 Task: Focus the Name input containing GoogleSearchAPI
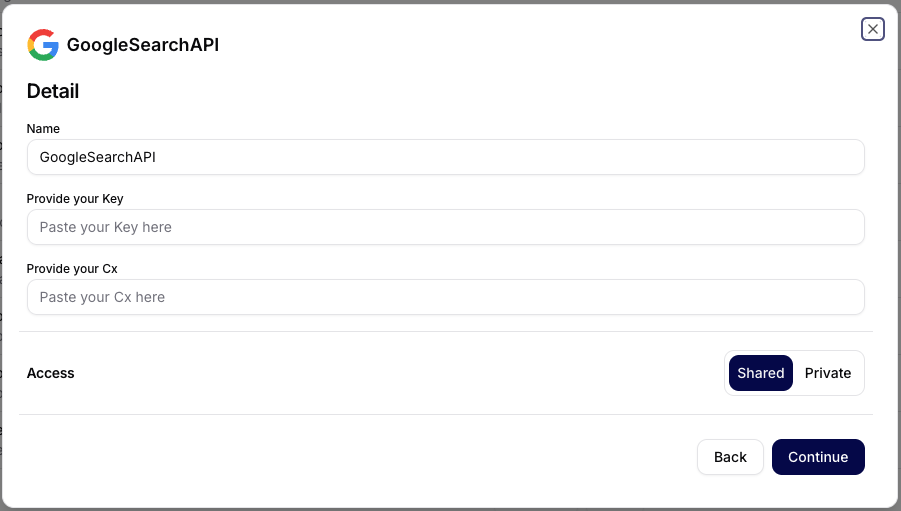(445, 157)
